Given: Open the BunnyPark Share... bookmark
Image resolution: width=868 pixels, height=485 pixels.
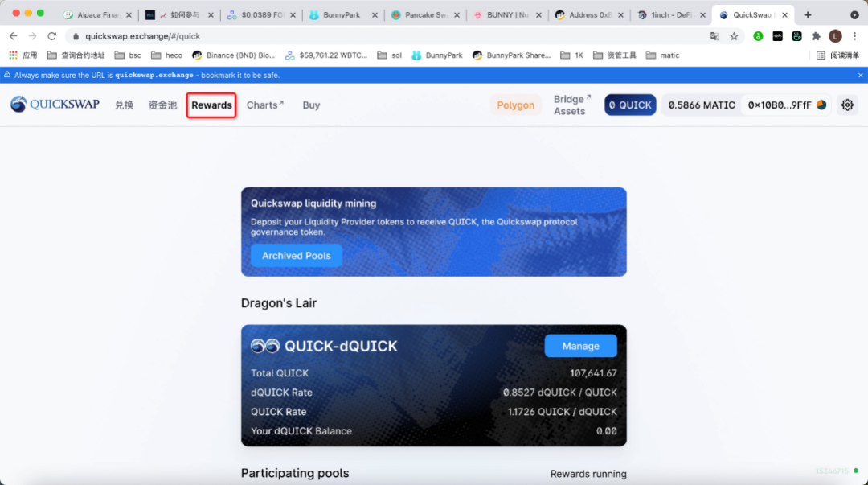Looking at the screenshot, I should point(511,55).
